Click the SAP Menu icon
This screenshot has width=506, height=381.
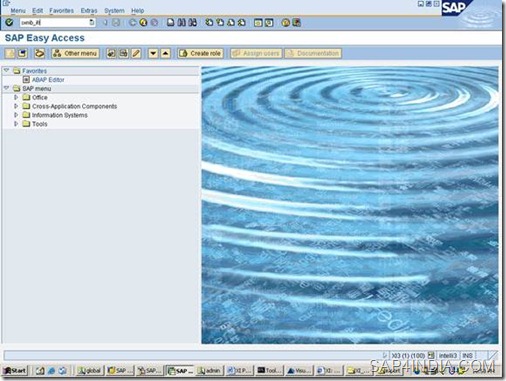pos(23,53)
